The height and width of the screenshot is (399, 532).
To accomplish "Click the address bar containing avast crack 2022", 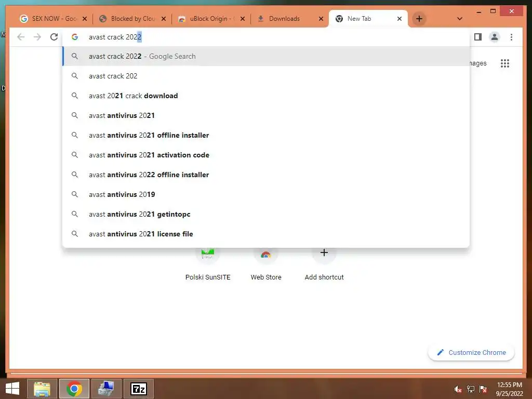I will point(267,37).
